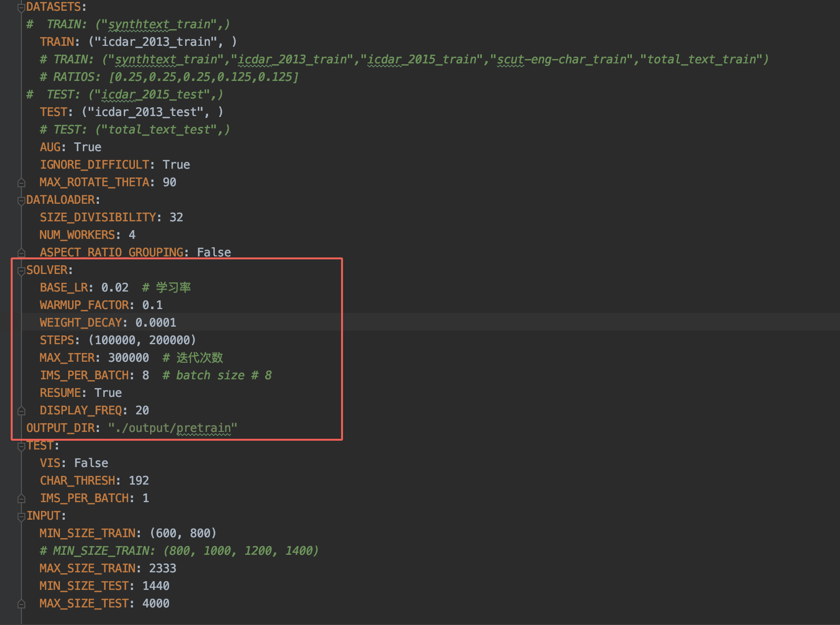Click the MAX_SIZE_TRAIN value 2333

point(163,568)
